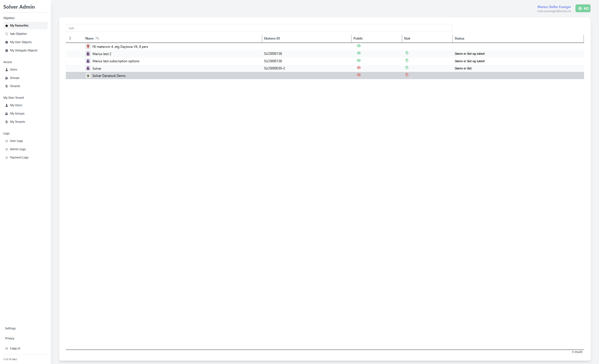Screen dimensions: 599x364
Task: Click the lock icon beside Marius test 2
Action: 88,54
